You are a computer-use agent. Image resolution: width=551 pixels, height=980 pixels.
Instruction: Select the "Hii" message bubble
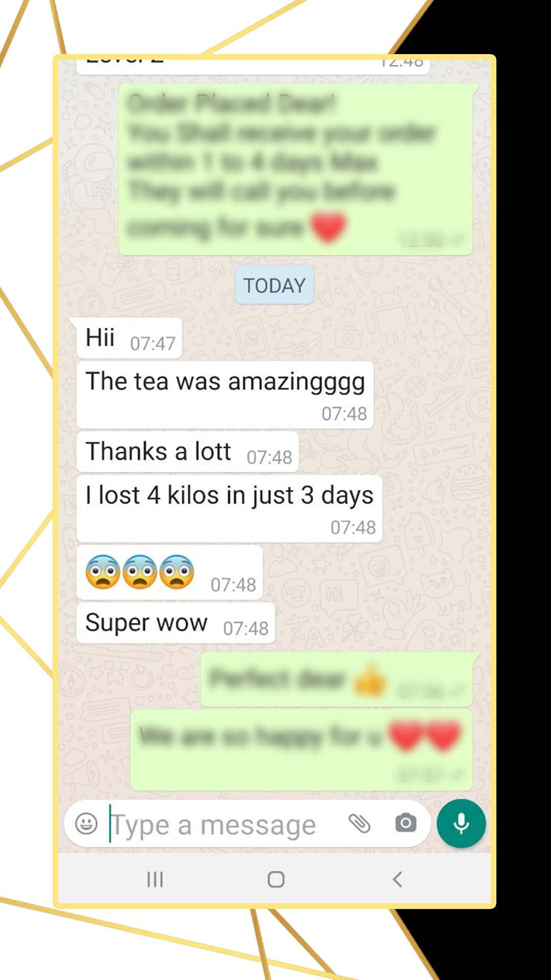(x=129, y=338)
